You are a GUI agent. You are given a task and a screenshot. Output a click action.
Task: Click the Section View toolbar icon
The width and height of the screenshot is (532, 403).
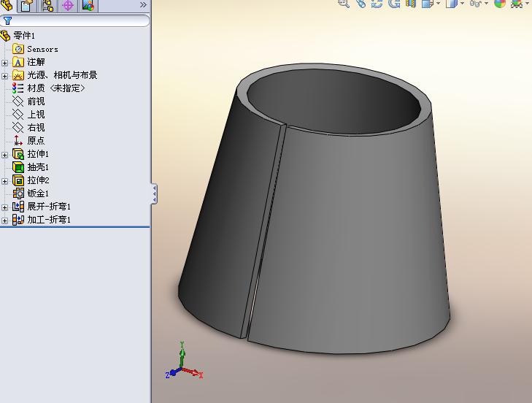(411, 3)
